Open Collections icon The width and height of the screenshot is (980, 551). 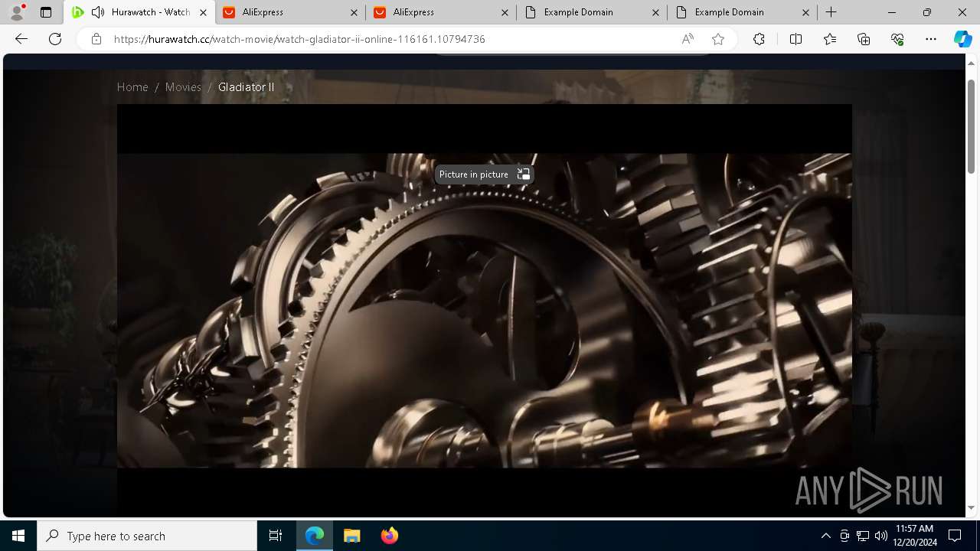click(x=864, y=39)
